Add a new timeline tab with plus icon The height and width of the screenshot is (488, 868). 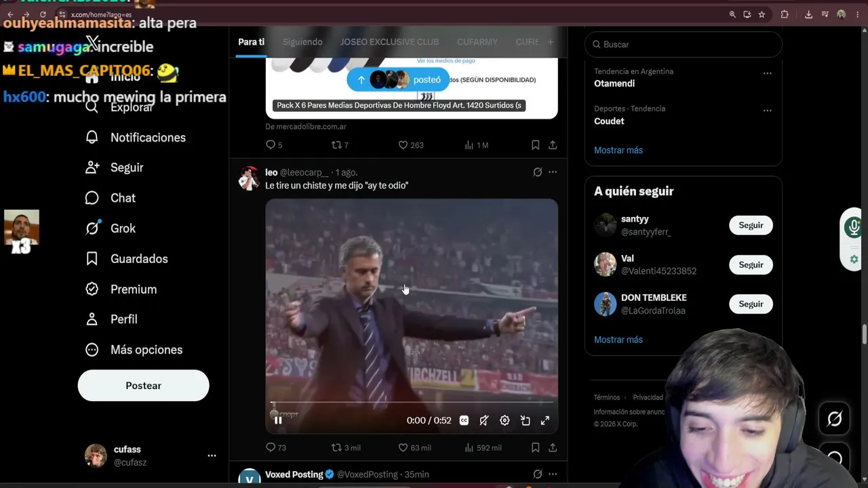pos(551,42)
